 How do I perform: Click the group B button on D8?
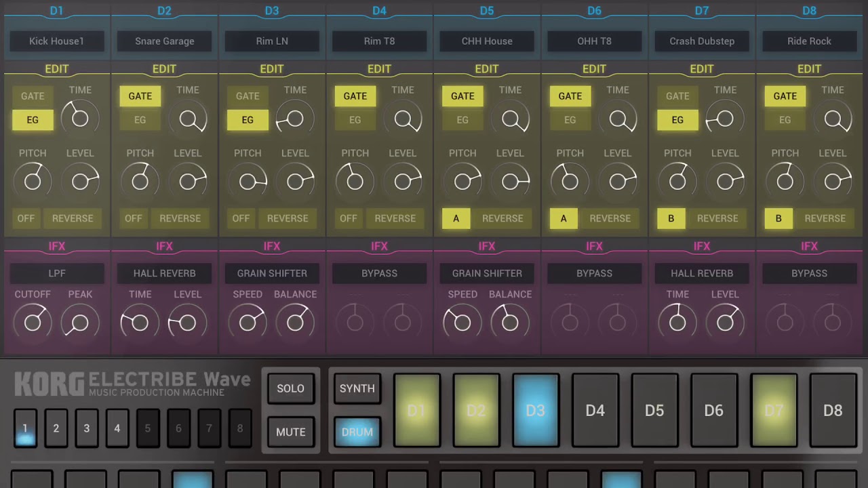pos(778,218)
